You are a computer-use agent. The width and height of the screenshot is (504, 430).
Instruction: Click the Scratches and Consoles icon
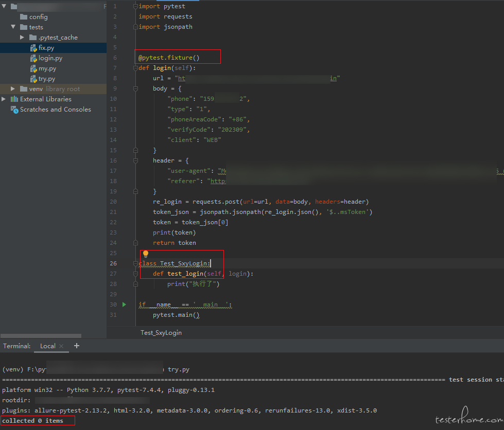point(14,110)
